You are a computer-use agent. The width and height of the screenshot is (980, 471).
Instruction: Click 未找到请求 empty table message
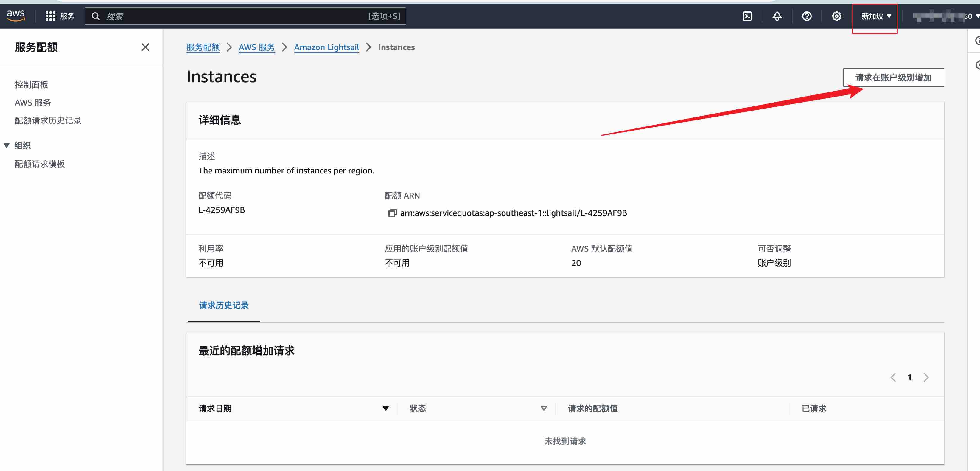(565, 441)
